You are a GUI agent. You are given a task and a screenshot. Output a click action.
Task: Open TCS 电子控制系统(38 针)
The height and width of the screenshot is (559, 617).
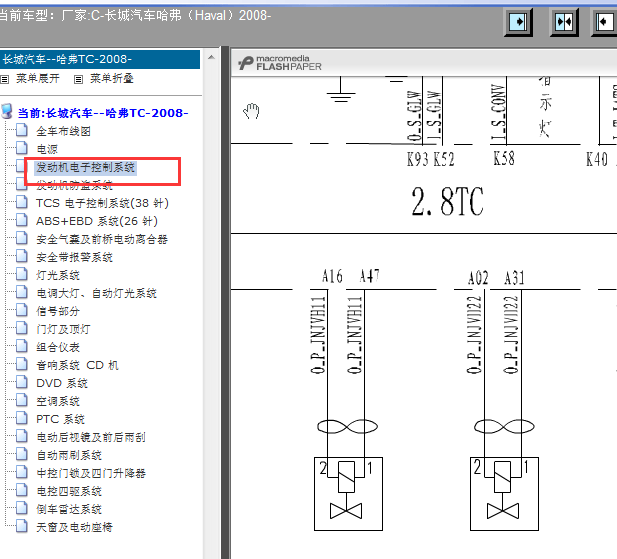pyautogui.click(x=102, y=203)
